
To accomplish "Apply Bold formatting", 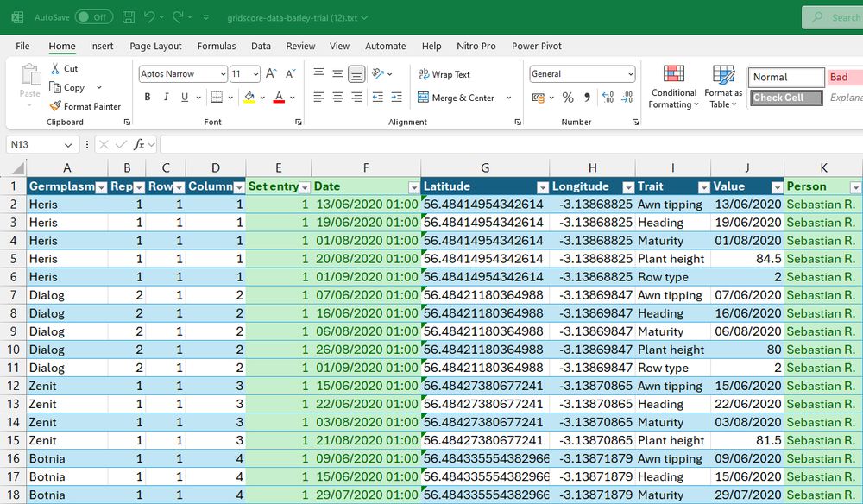I will point(148,97).
